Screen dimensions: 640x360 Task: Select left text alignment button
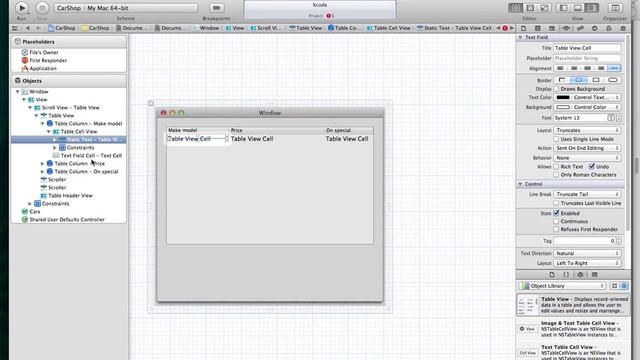(560, 68)
